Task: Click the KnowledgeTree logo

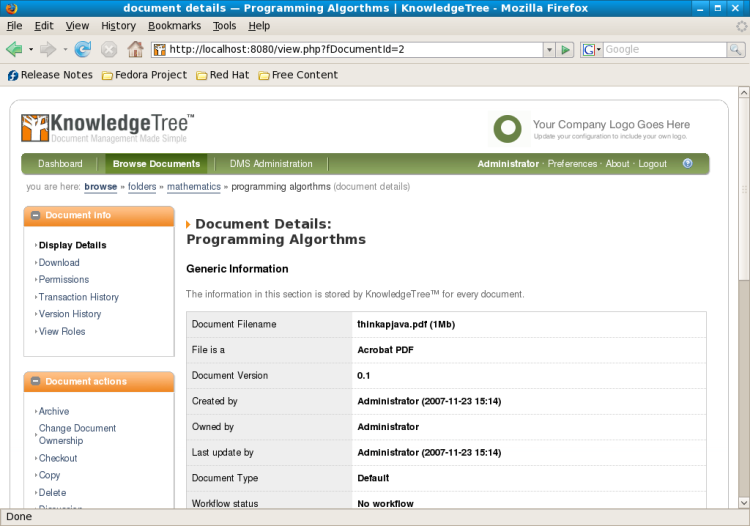Action: click(x=108, y=128)
